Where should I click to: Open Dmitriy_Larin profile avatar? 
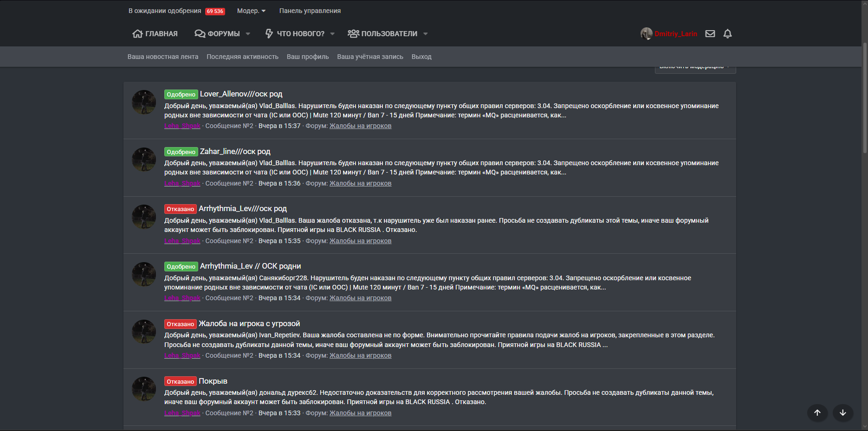point(646,34)
